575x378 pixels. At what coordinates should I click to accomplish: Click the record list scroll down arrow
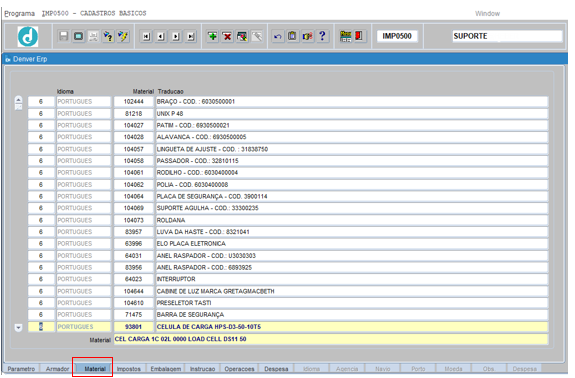18,327
